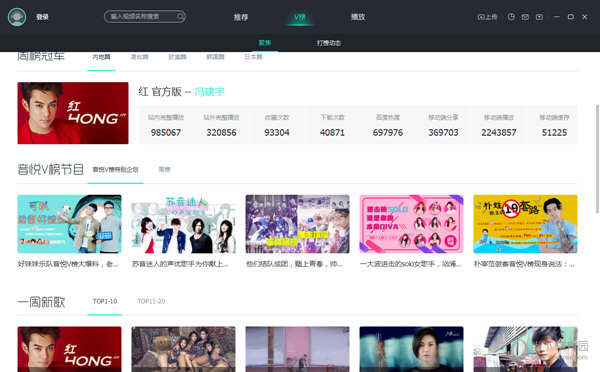600x372 pixels.
Task: Open the short-haired woman new song thumbnail
Action: pos(411,349)
